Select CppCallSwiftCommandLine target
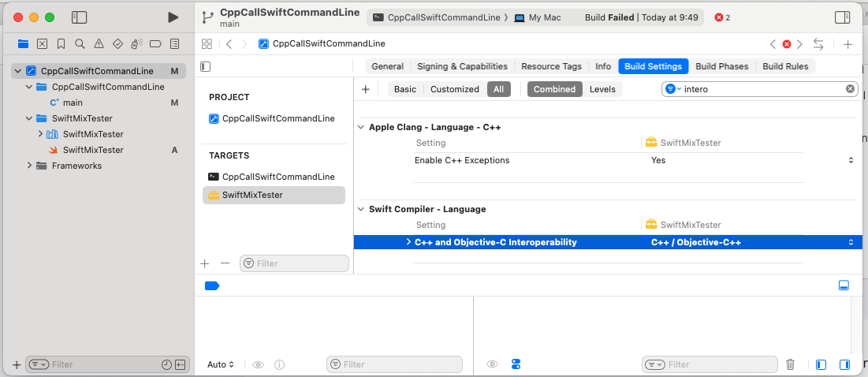 click(x=278, y=177)
